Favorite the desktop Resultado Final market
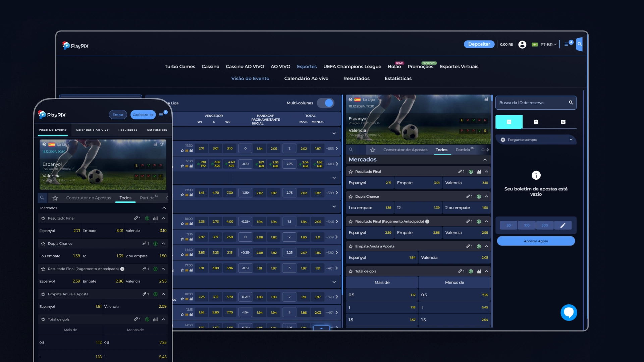 tap(351, 172)
